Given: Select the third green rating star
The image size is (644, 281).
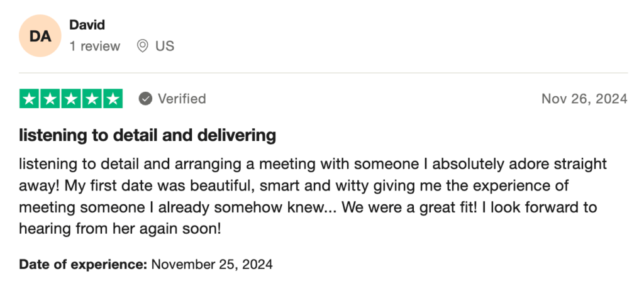Looking at the screenshot, I should click(71, 99).
